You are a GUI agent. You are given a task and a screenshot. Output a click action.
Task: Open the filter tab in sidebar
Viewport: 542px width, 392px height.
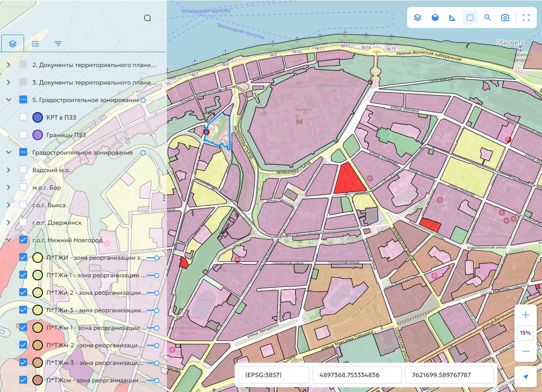58,44
